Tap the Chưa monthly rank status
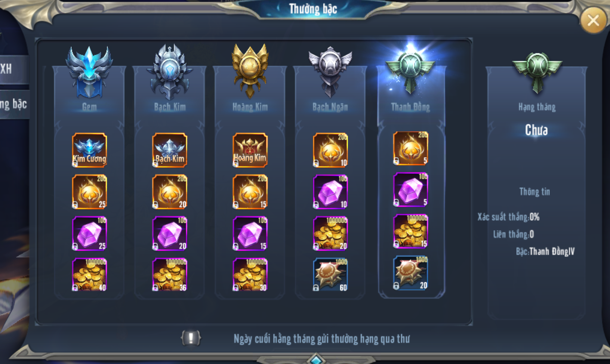Screen dimensions: 610x364 (536, 130)
